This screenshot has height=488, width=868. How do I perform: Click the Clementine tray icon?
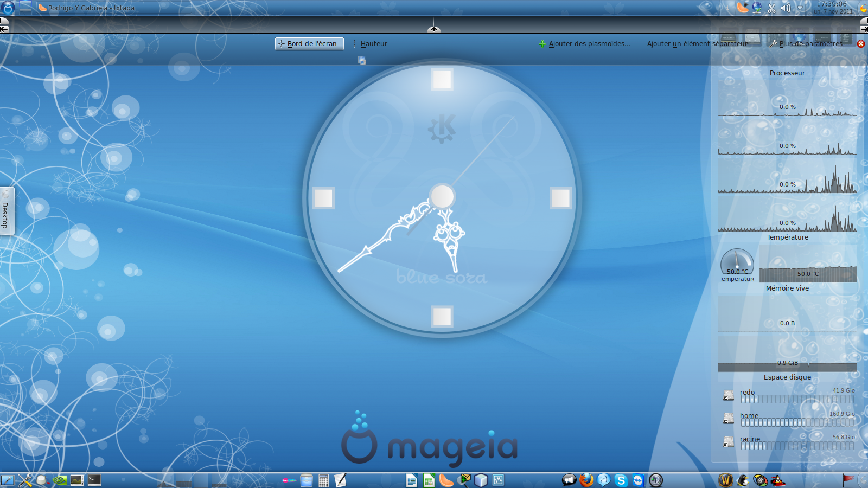pos(742,8)
